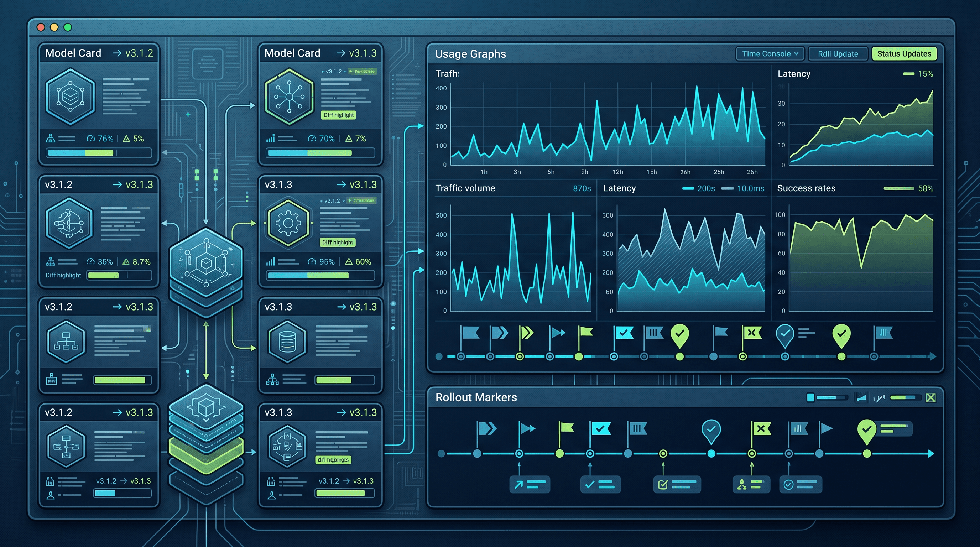
Task: Click the org-chart hexagon icon in v3.1.2 card
Action: tap(66, 341)
